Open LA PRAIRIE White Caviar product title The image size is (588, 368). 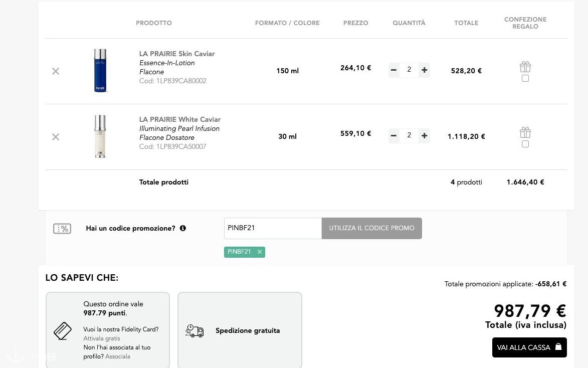pyautogui.click(x=179, y=119)
